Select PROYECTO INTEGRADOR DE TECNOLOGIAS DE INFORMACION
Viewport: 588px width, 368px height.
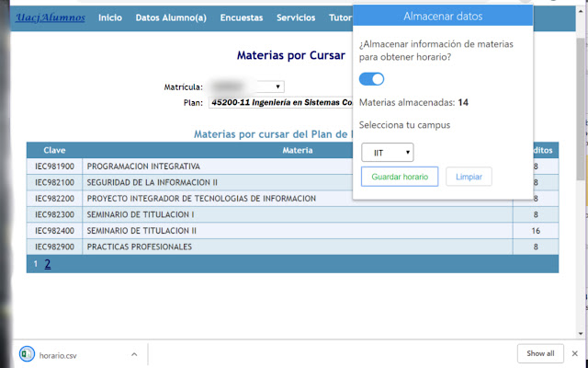201,199
